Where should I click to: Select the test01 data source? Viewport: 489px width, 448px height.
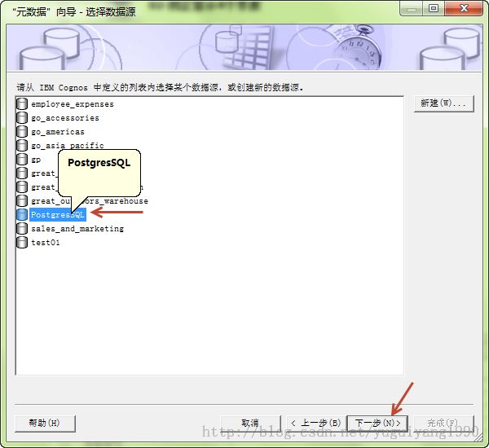[45, 243]
